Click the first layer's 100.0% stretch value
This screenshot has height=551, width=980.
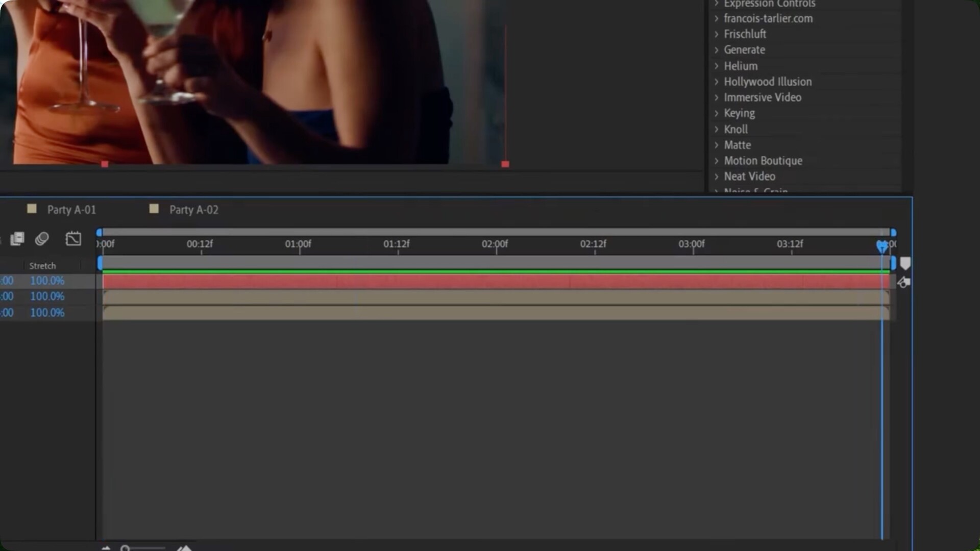pyautogui.click(x=47, y=281)
